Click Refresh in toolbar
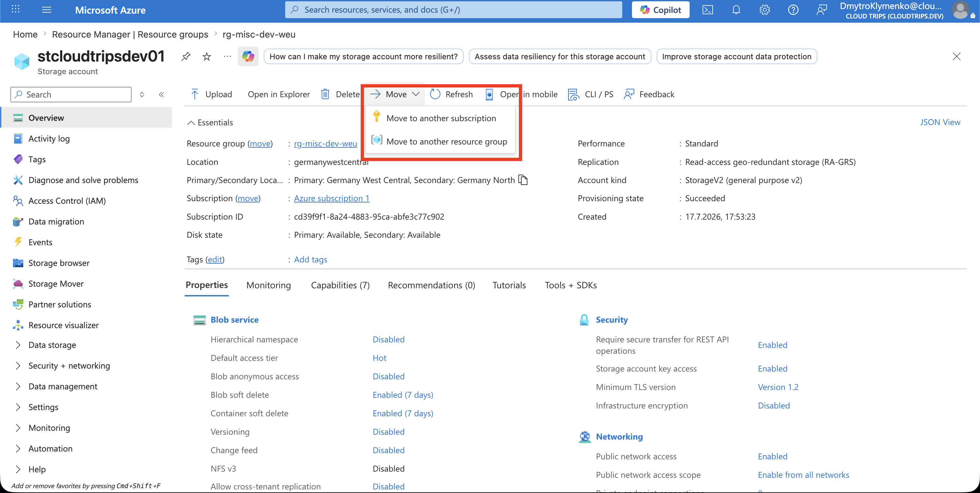The width and height of the screenshot is (980, 493). click(x=451, y=94)
